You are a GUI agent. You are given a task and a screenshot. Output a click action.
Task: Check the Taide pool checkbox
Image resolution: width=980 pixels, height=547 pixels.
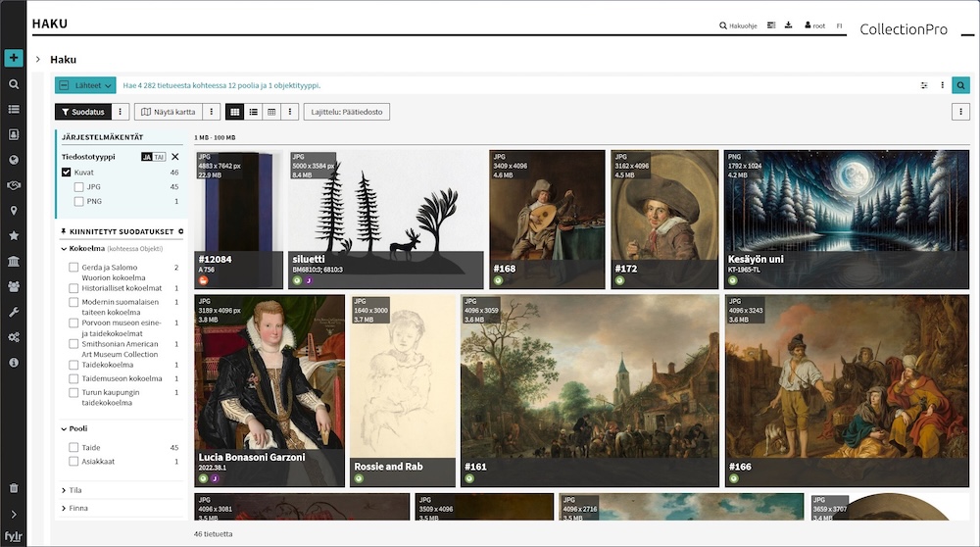point(73,448)
